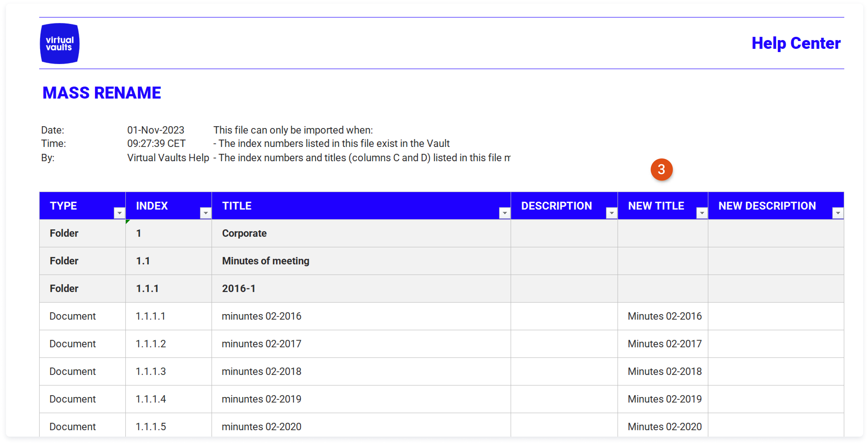868x444 pixels.
Task: Select the Minutes of meeting title cell
Action: pyautogui.click(x=361, y=261)
